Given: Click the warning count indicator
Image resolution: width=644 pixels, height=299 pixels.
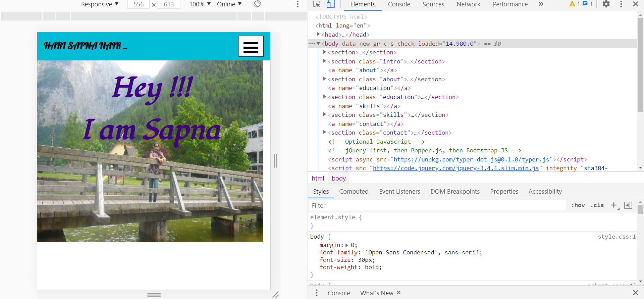Looking at the screenshot, I should click(x=575, y=4).
